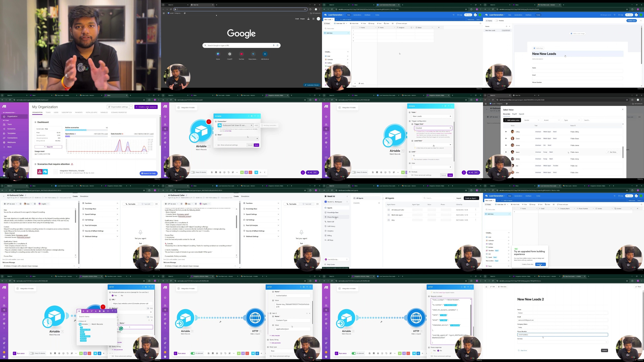The height and width of the screenshot is (362, 644).
Task: Open the Types filter dropdown
Action: coord(572,120)
